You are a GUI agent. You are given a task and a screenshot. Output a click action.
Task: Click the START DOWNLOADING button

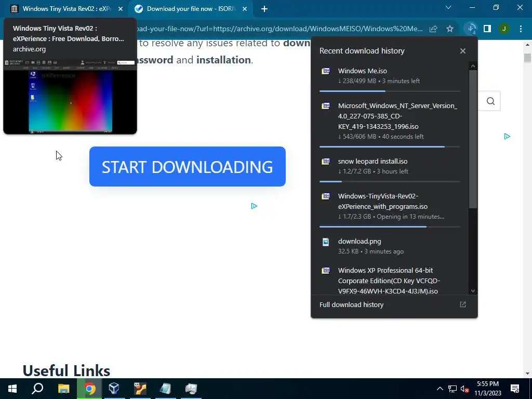pyautogui.click(x=187, y=166)
